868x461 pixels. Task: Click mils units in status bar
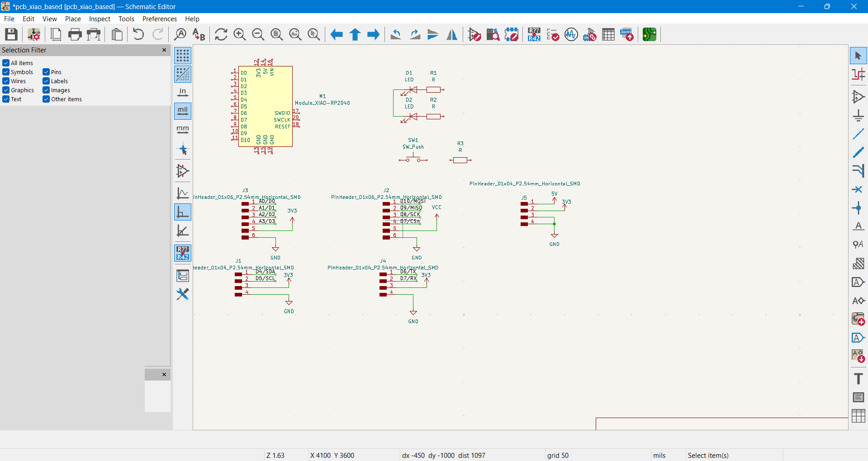(x=659, y=455)
